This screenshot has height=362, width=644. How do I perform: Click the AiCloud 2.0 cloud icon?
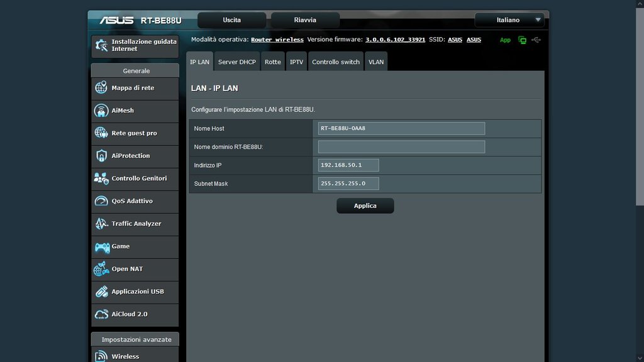click(101, 314)
